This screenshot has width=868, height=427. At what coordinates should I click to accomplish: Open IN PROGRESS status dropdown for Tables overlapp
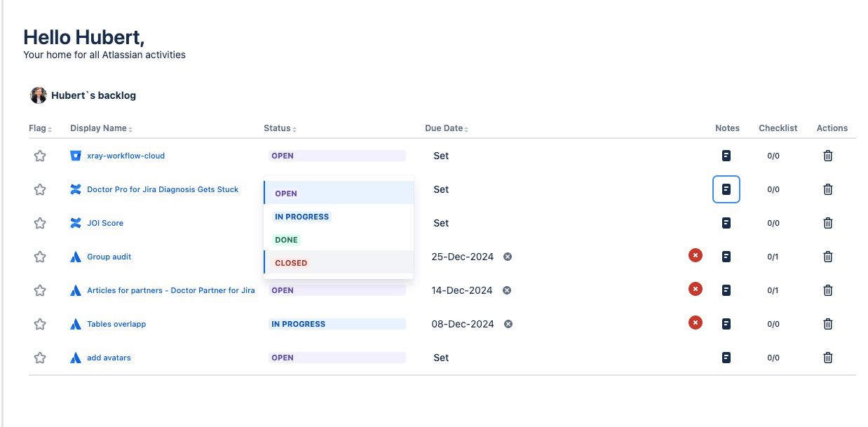click(x=337, y=324)
